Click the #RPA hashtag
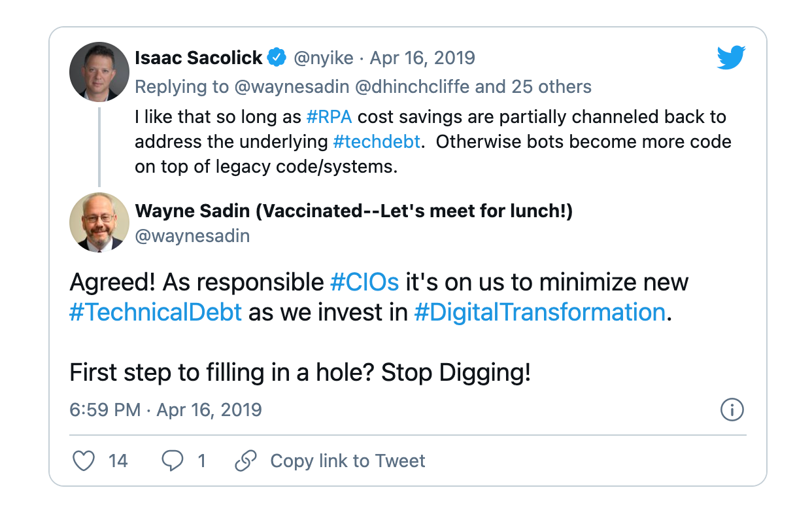The width and height of the screenshot is (812, 509). coord(329,118)
